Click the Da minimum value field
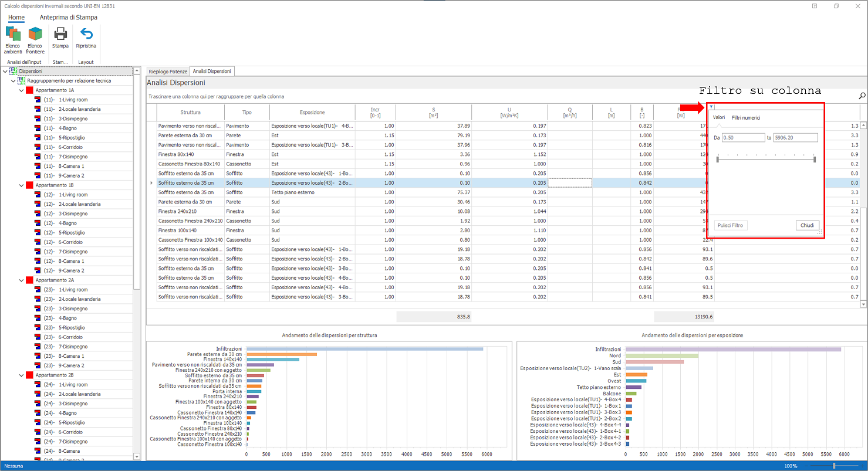The height and width of the screenshot is (471, 868). coord(743,138)
